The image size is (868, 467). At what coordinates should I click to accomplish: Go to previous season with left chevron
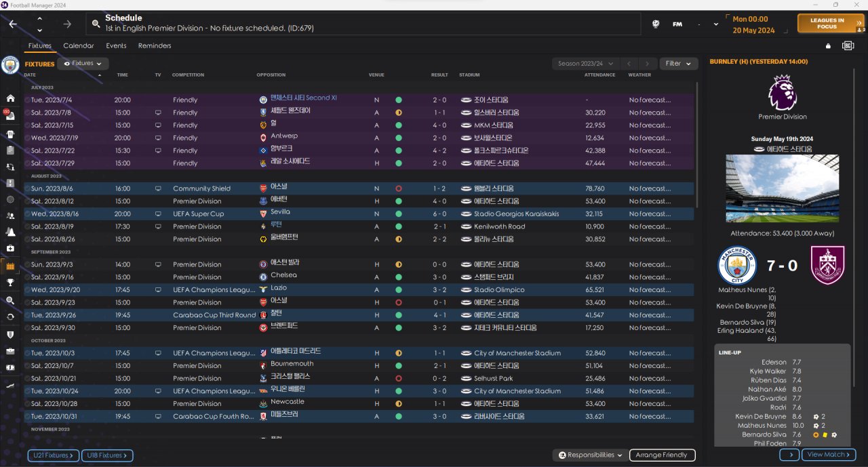click(629, 63)
